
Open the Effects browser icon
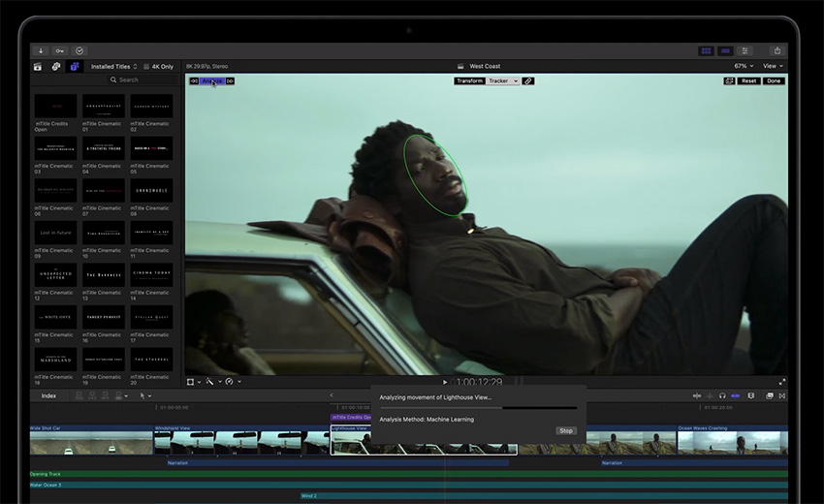[770, 395]
